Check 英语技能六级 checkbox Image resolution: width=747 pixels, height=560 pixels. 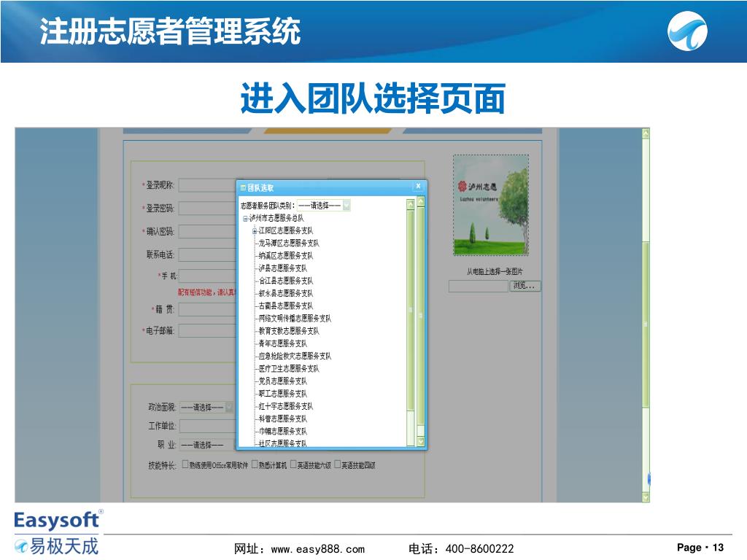(293, 464)
